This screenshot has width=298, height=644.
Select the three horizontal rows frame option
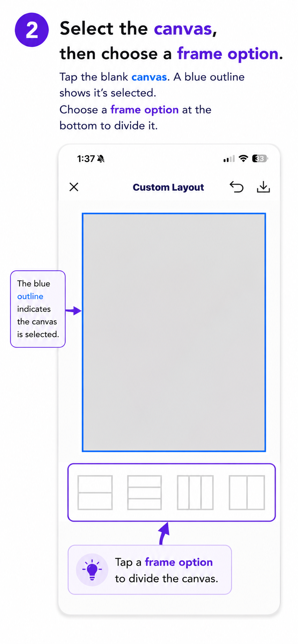(x=145, y=492)
